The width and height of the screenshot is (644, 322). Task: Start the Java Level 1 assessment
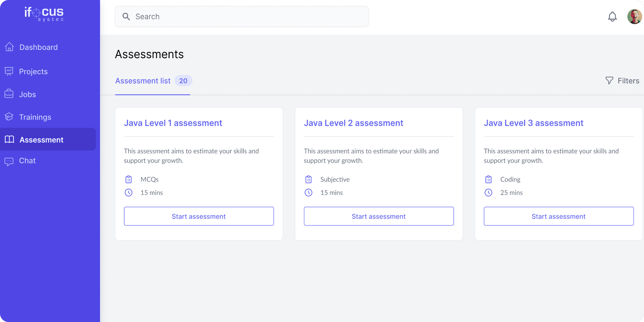click(x=199, y=216)
